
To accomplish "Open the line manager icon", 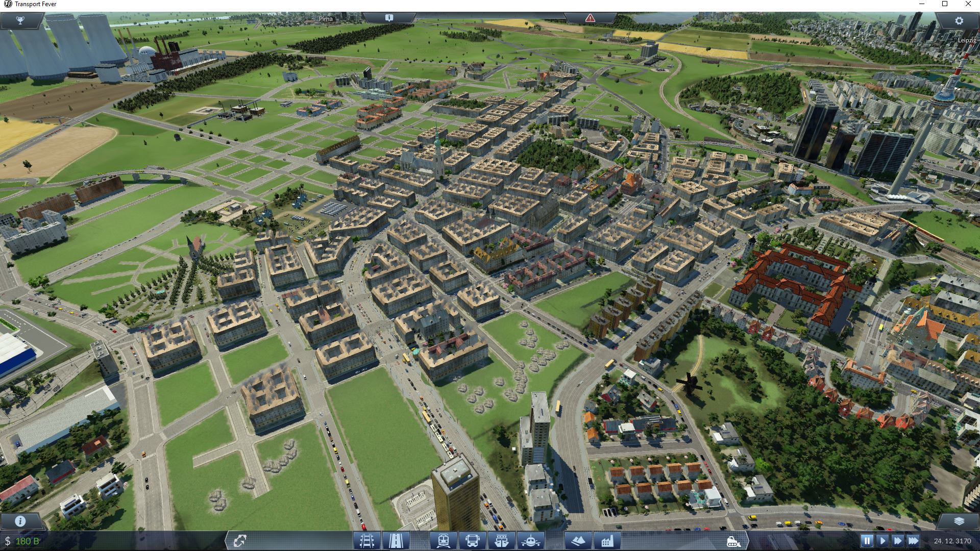I will [240, 540].
